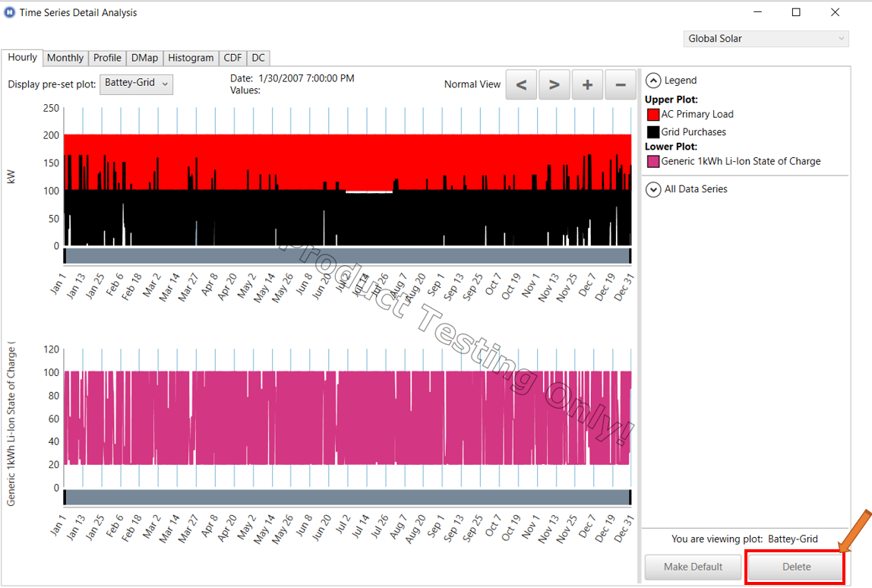Click the pink Li-Ion State of Charge swatch
Image resolution: width=872 pixels, height=588 pixels.
652,161
